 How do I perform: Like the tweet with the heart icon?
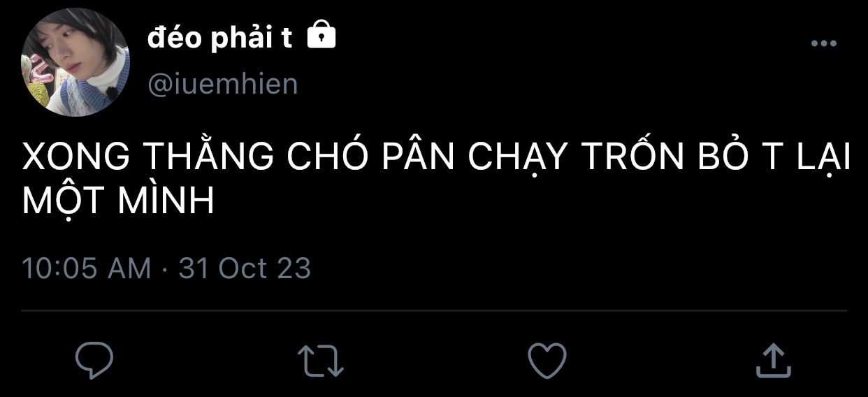click(x=547, y=360)
